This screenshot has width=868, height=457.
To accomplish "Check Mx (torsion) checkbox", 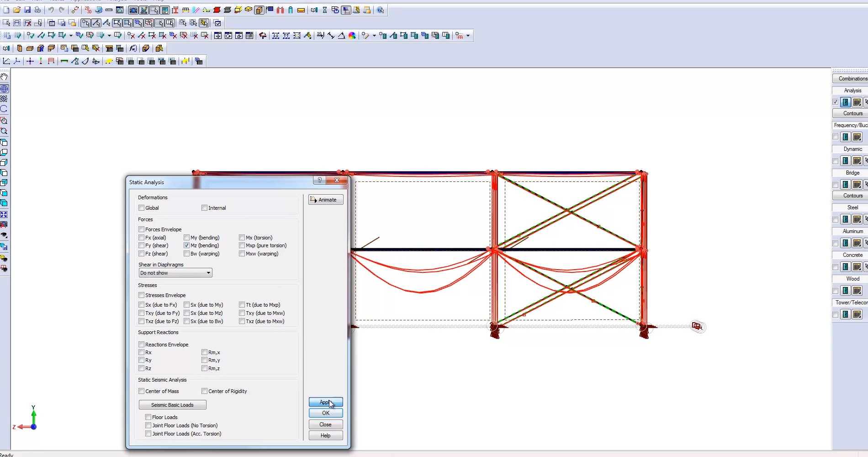I will 242,238.
